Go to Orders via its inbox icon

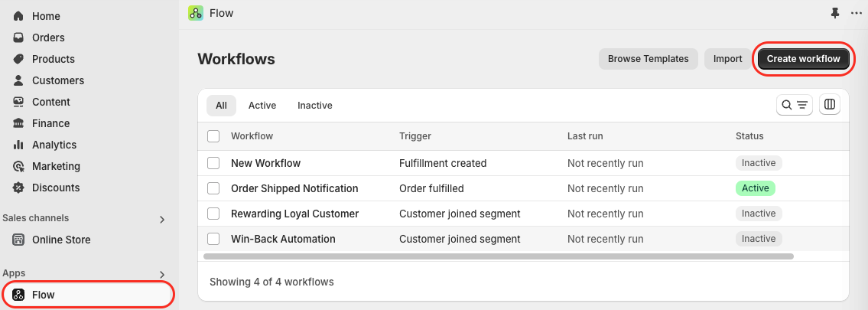pos(18,38)
